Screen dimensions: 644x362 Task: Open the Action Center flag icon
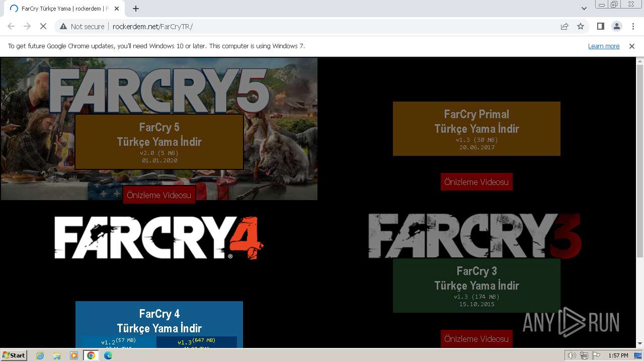tap(596, 355)
